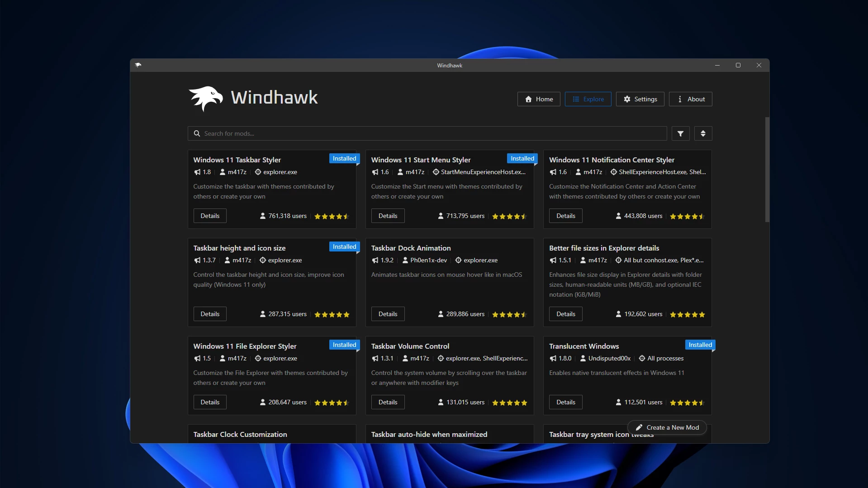Open Details for Taskbar height and icon size

(x=210, y=314)
